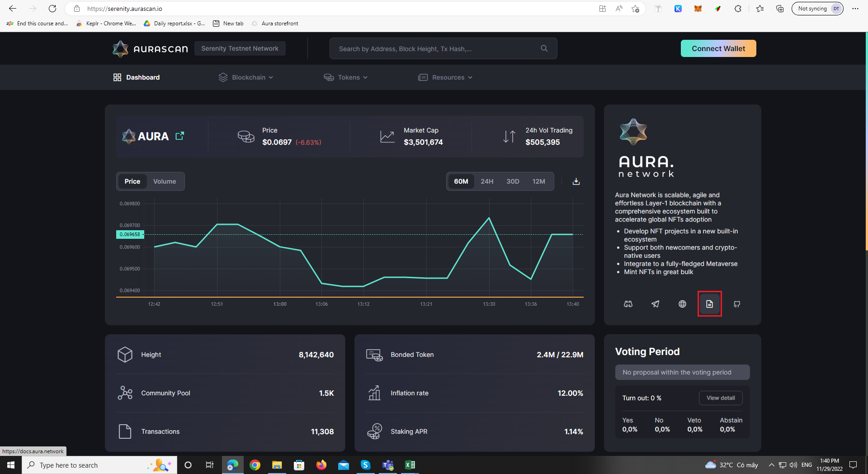868x474 pixels.
Task: Download the price chart data
Action: (576, 181)
